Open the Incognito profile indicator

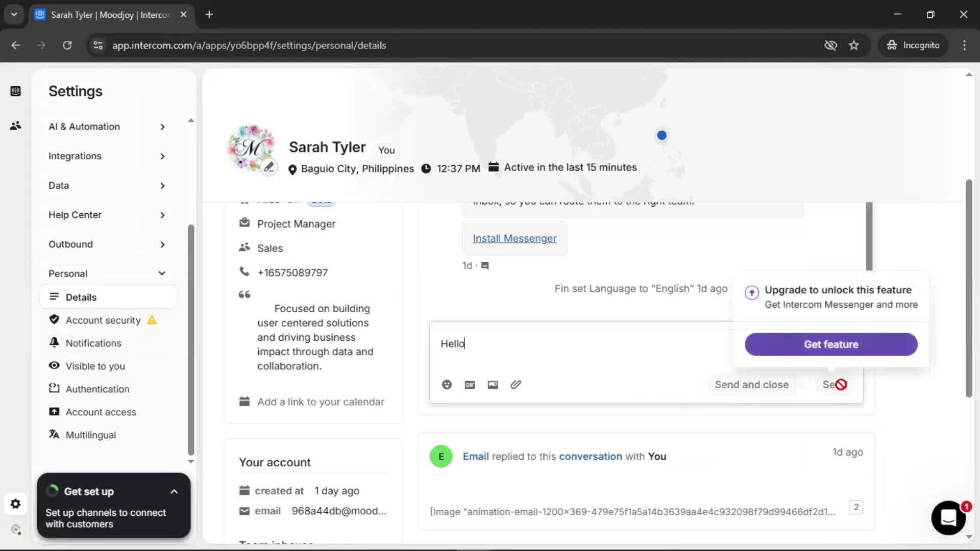913,45
